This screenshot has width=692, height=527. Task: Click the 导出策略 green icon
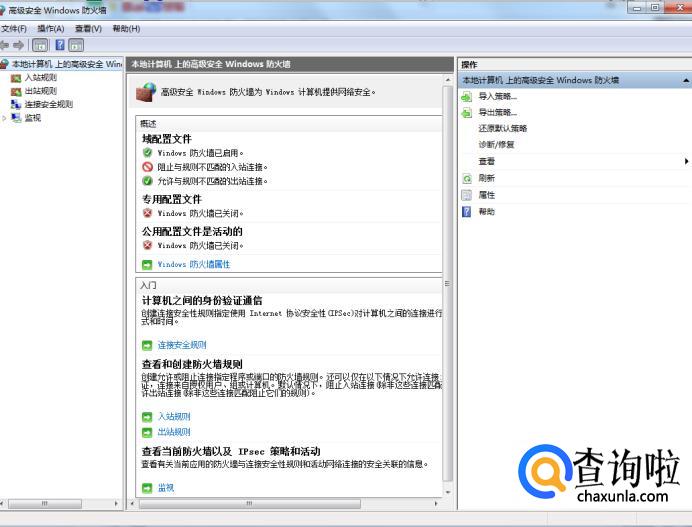click(466, 113)
